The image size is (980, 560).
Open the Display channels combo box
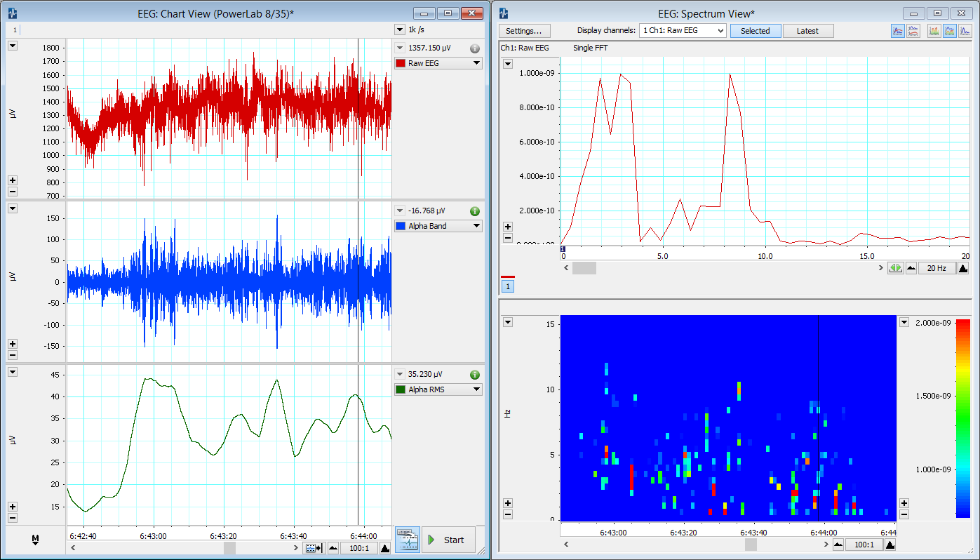point(683,30)
